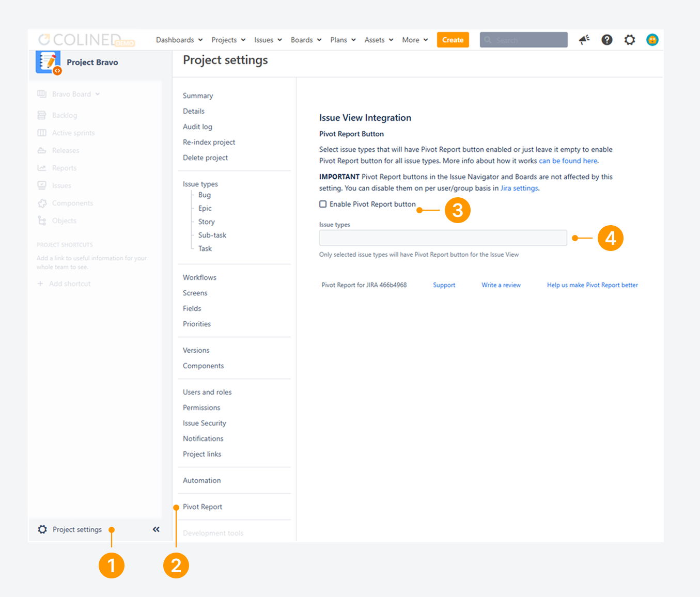Screen dimensions: 700x597
Task: Open the Priorities settings page
Action: [x=197, y=324]
